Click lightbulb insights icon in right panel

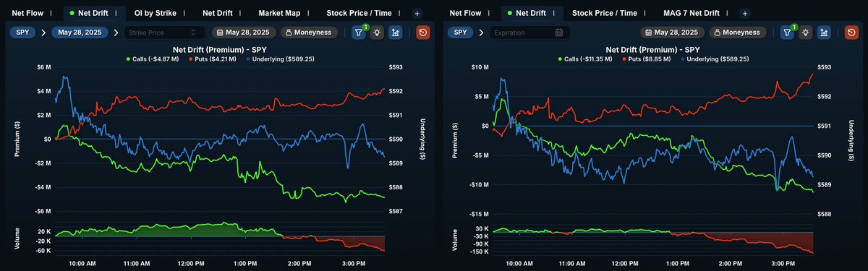[x=806, y=33]
